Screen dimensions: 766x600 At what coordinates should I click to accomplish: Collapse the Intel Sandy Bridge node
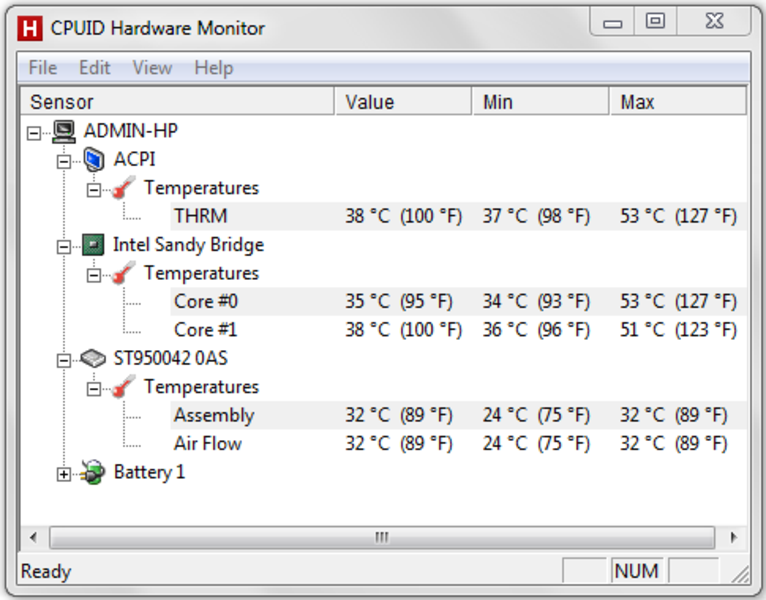(x=64, y=247)
